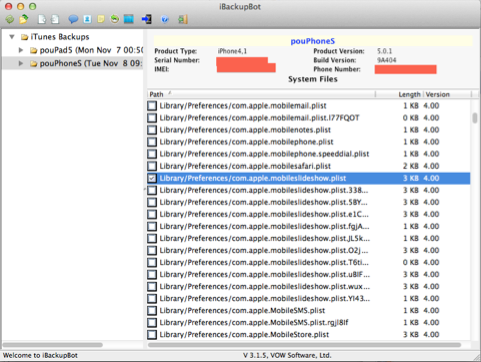Click the V 3.1.5 VOW Software status text
Screen dimensions: 481x362
287,355
